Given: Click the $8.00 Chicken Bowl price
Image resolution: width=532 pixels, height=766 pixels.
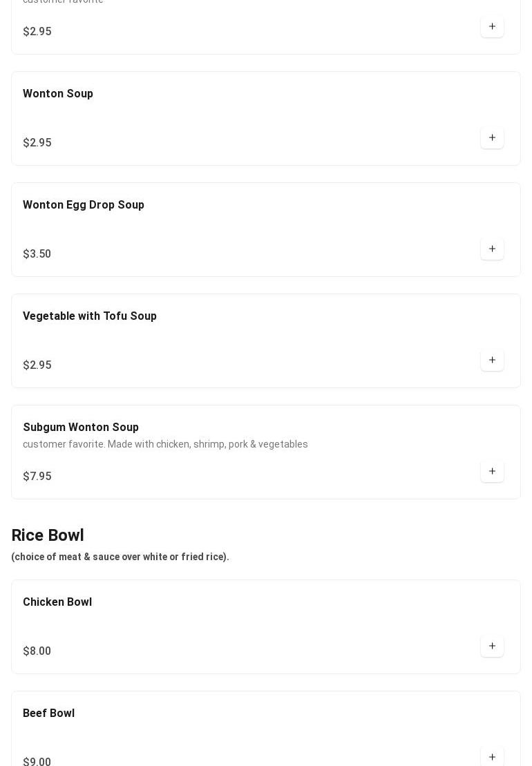Looking at the screenshot, I should (37, 651).
